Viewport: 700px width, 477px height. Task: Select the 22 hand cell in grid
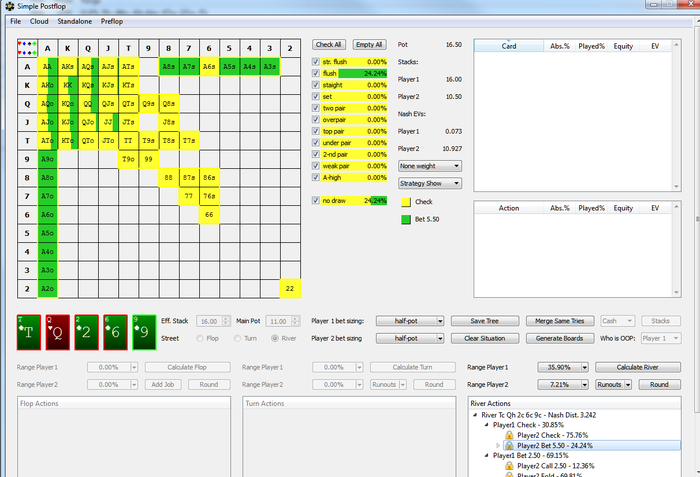(x=290, y=289)
